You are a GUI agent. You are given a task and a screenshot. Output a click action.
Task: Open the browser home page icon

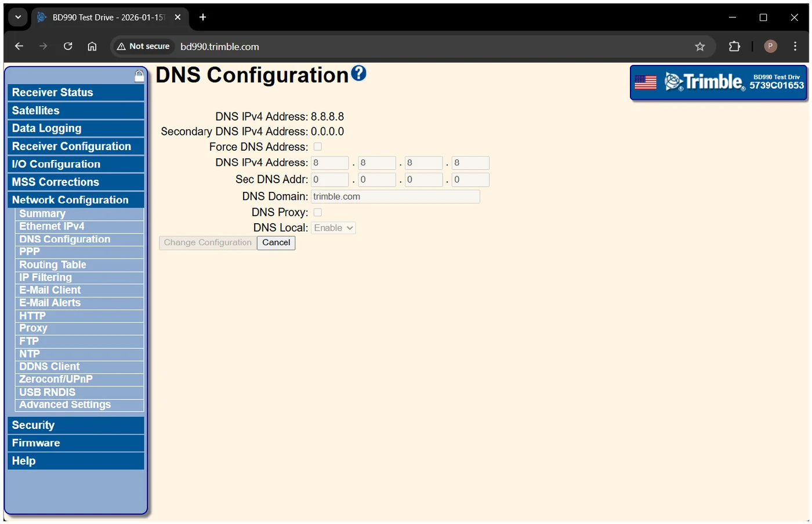click(x=92, y=46)
